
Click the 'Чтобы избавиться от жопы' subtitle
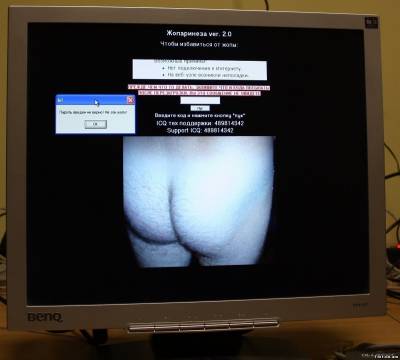[199, 44]
